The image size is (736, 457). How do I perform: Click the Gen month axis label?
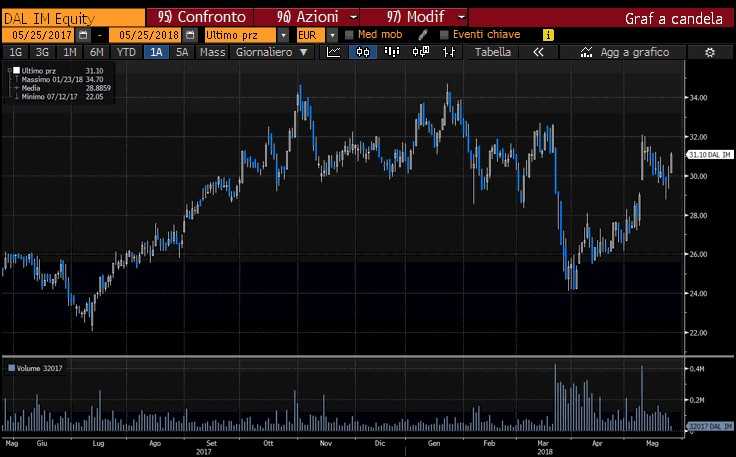pos(434,443)
